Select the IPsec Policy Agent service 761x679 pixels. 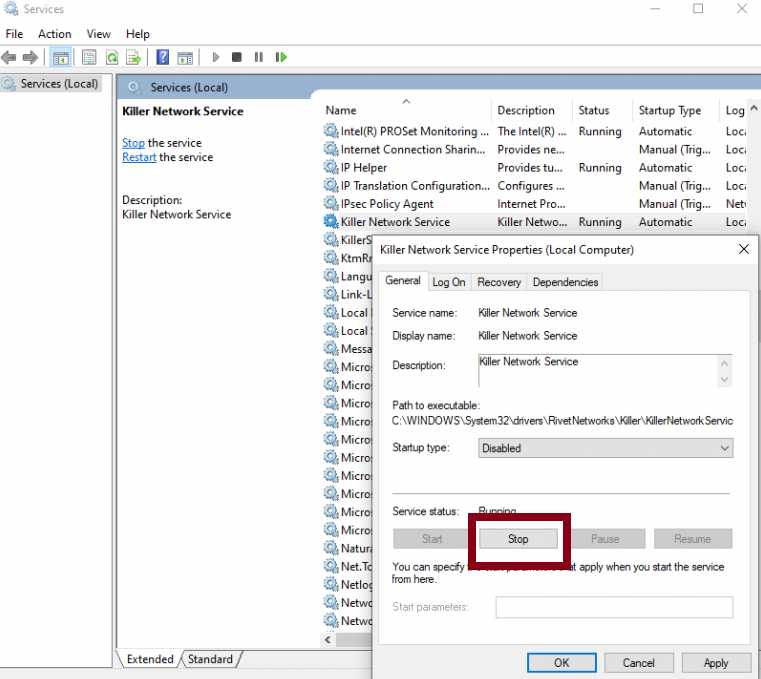click(534, 204)
